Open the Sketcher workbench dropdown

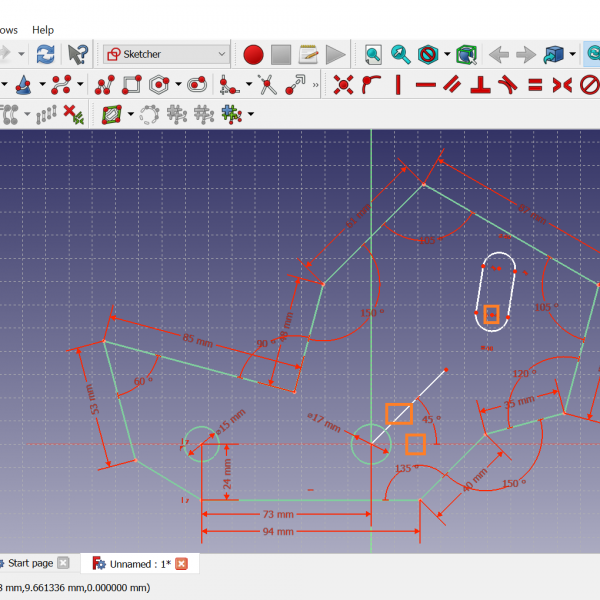(x=167, y=54)
